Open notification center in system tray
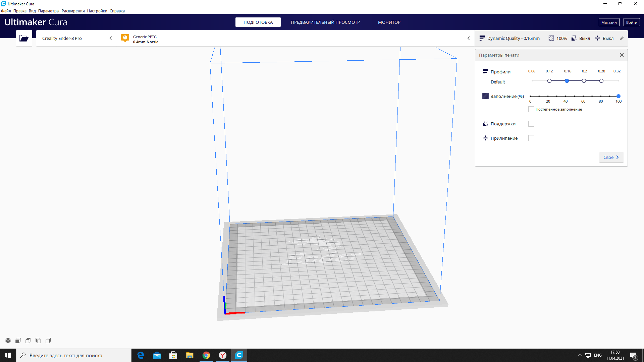Viewport: 644px width, 362px height. (634, 356)
